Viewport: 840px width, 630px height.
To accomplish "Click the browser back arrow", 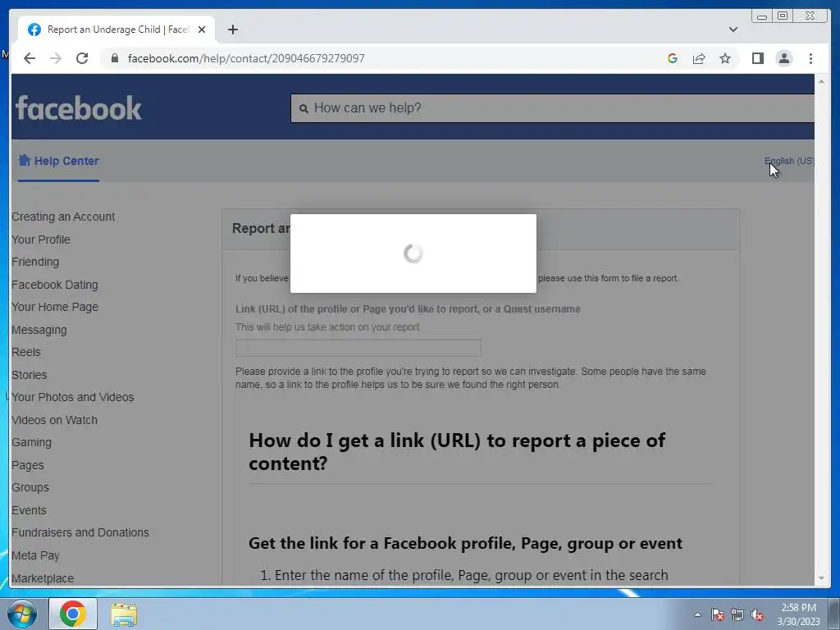I will click(30, 58).
